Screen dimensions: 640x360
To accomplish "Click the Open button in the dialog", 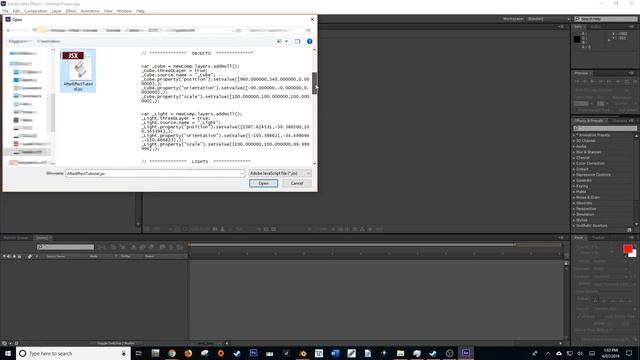I will (263, 183).
